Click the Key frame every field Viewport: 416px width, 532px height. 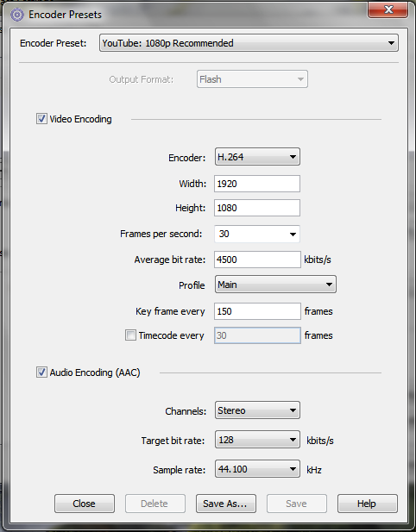[x=257, y=311]
